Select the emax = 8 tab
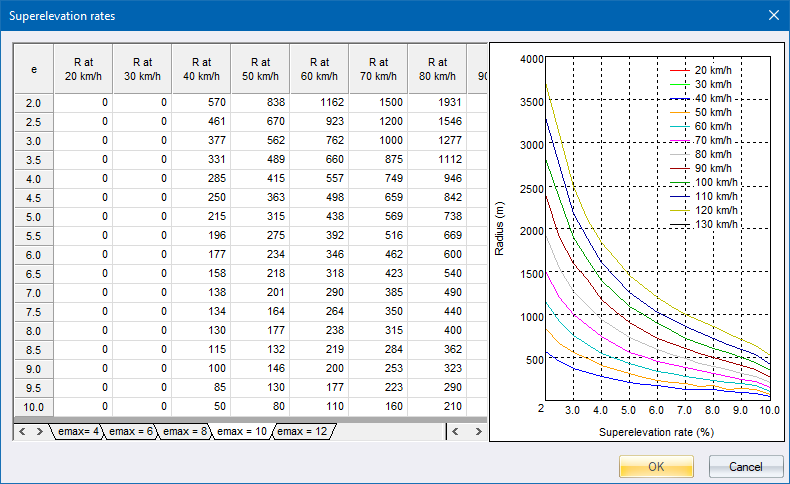This screenshot has width=790, height=484. pos(185,431)
